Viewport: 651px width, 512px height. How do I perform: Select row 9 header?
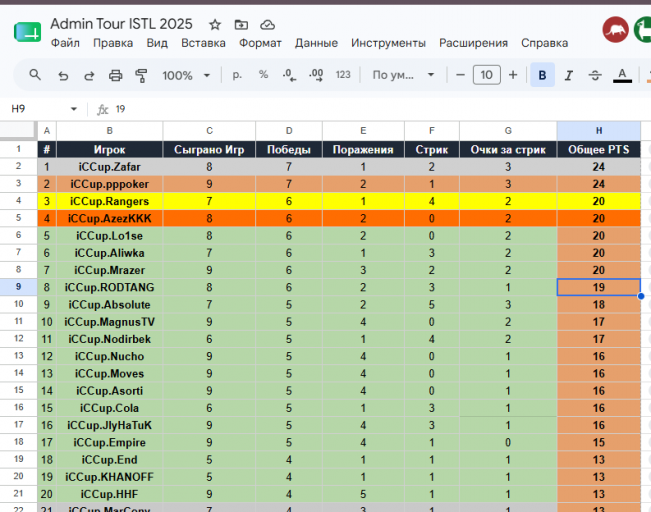18,287
